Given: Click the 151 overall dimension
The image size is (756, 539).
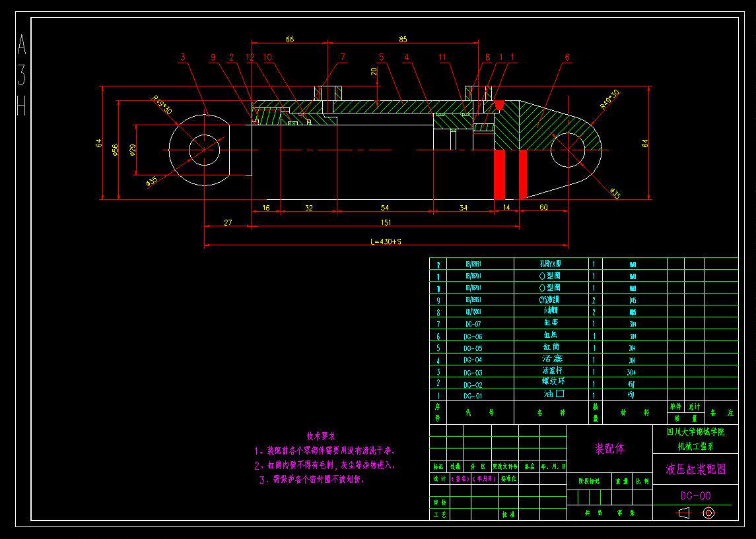Looking at the screenshot, I should click(386, 222).
